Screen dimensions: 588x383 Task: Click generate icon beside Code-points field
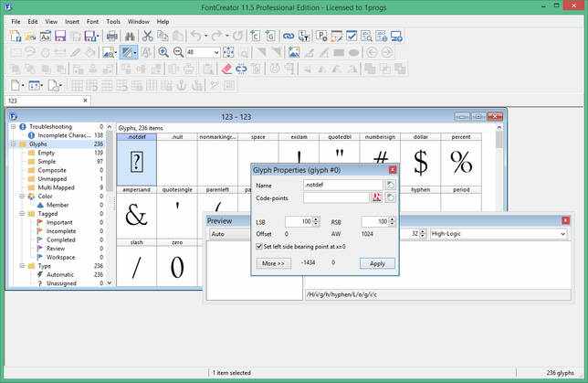coord(391,197)
